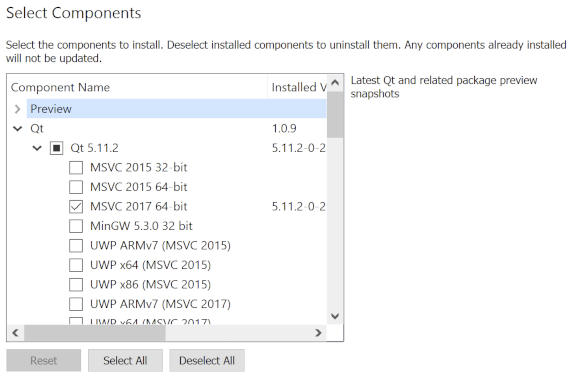Screen dimensions: 574x378
Task: Click the vertical scrollbar up arrow
Action: click(x=335, y=83)
